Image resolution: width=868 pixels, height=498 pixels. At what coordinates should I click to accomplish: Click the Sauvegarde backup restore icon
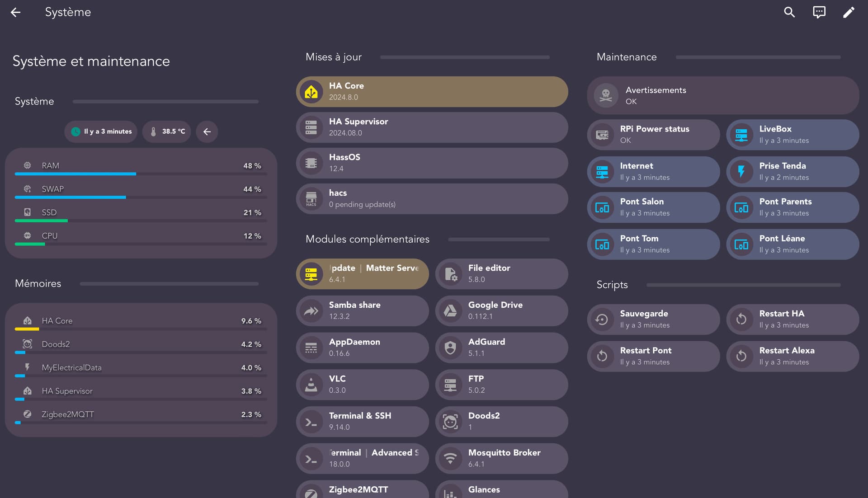[602, 319]
